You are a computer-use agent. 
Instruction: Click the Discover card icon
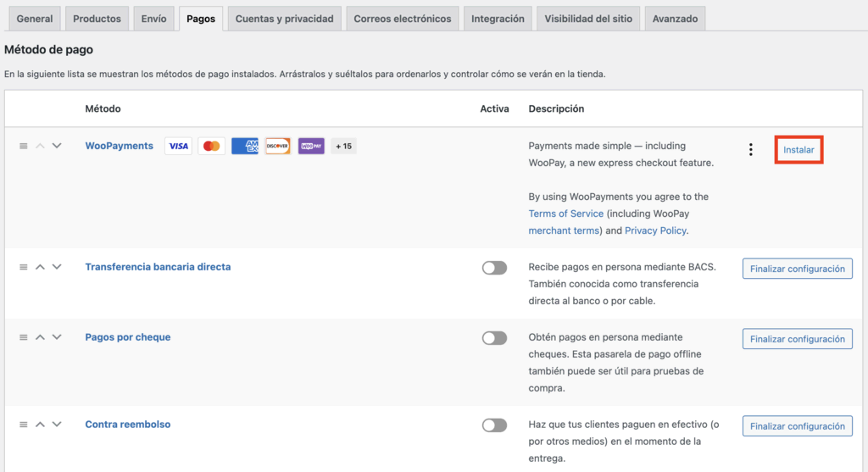(277, 146)
